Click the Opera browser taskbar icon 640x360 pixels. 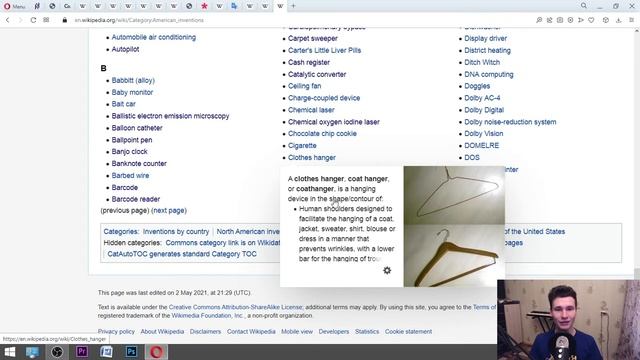[156, 352]
